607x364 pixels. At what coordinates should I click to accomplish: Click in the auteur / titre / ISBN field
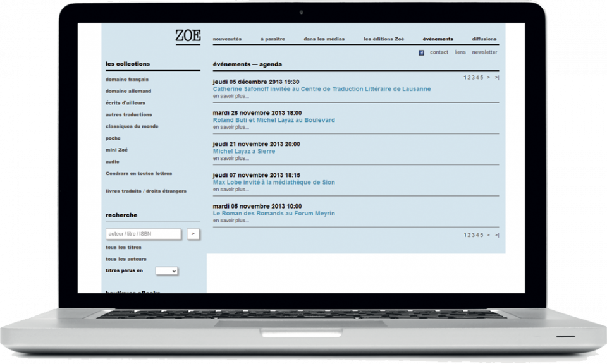click(x=144, y=234)
